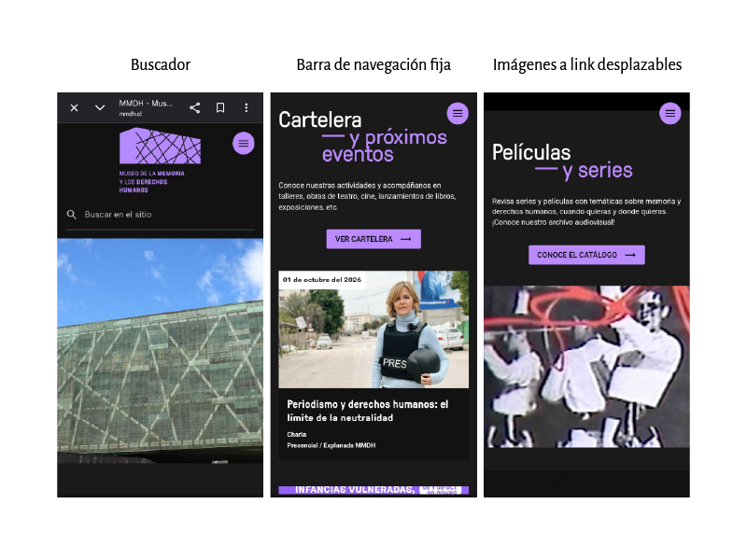
Task: Click the 'Barra de navegación fija' caption
Action: click(373, 64)
